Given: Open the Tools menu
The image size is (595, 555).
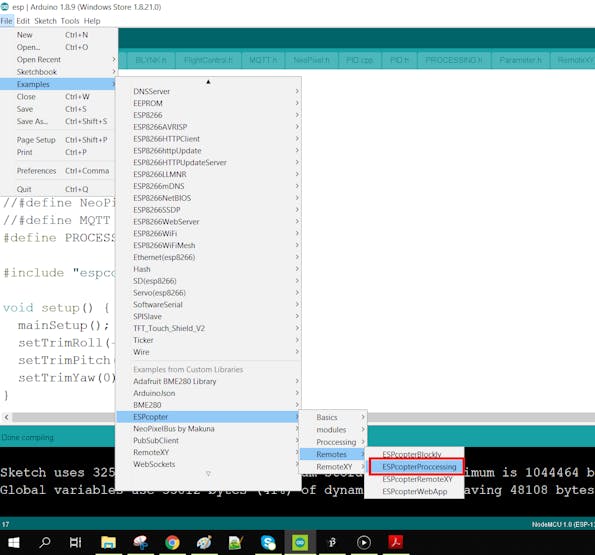Looking at the screenshot, I should 70,21.
